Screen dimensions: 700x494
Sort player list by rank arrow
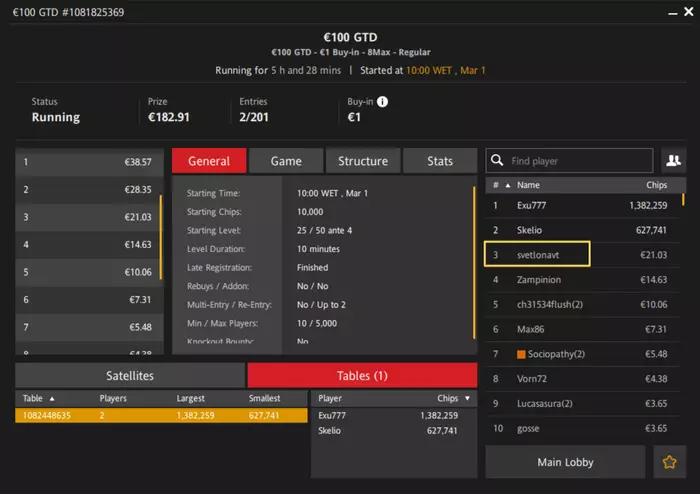(x=508, y=185)
